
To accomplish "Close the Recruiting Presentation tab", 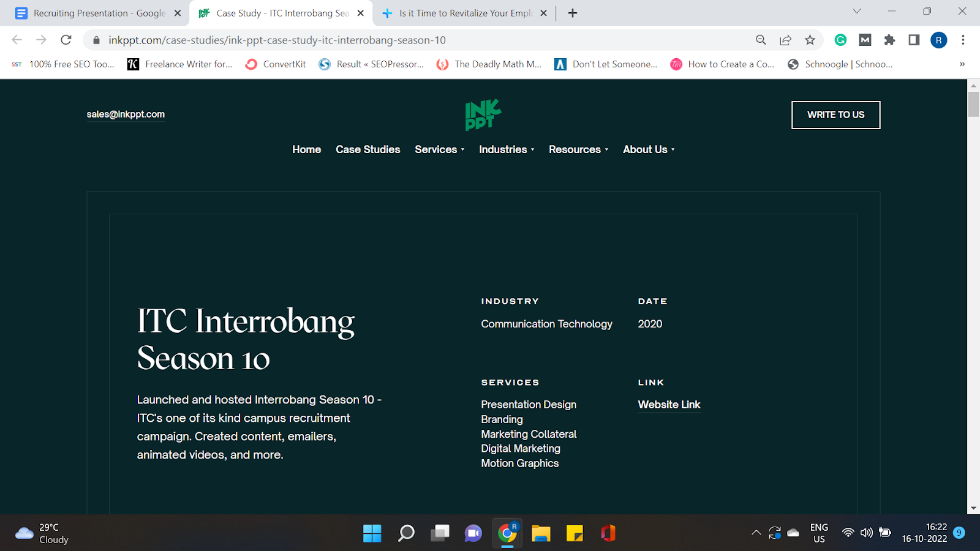I will pyautogui.click(x=178, y=13).
